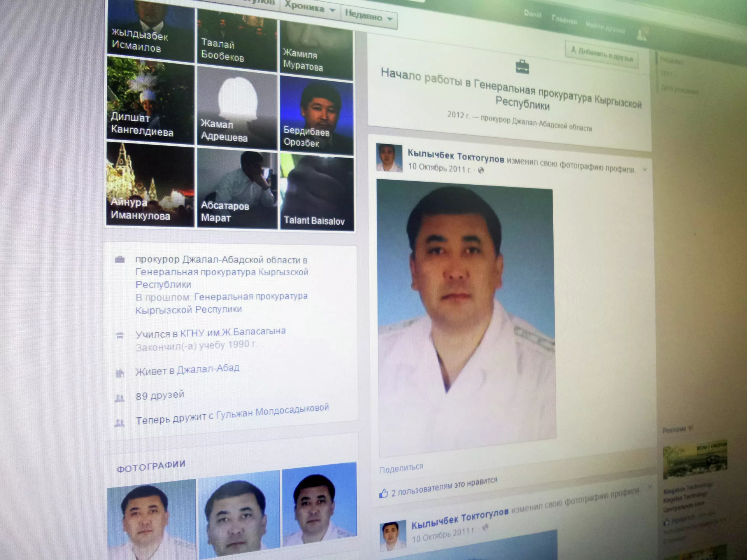This screenshot has width=747, height=560.
Task: Click the education icon next to Учился в КГНУ
Action: tap(120, 335)
